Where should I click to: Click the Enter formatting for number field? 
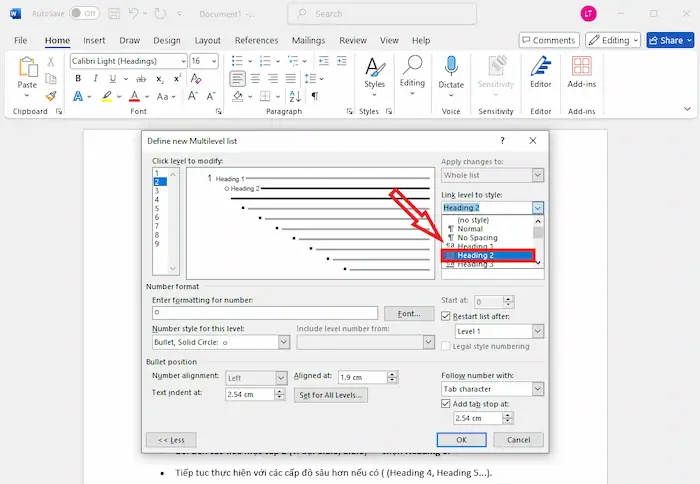[x=264, y=313]
